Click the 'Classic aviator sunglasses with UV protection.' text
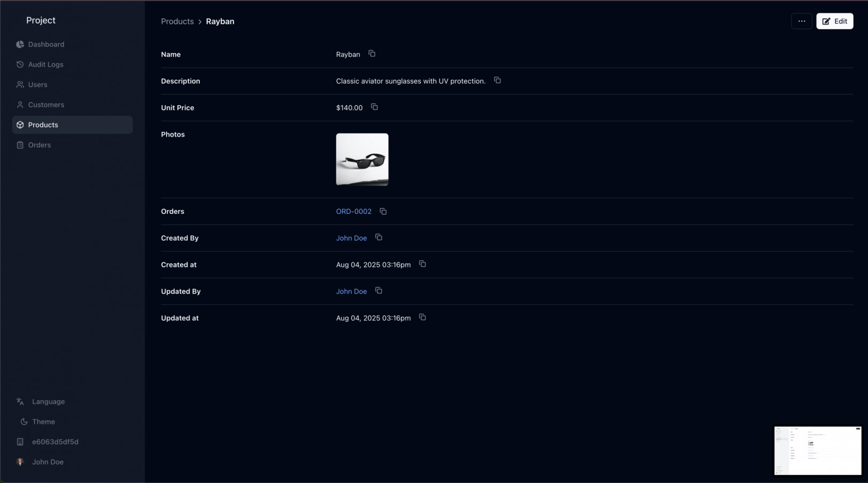 (410, 81)
